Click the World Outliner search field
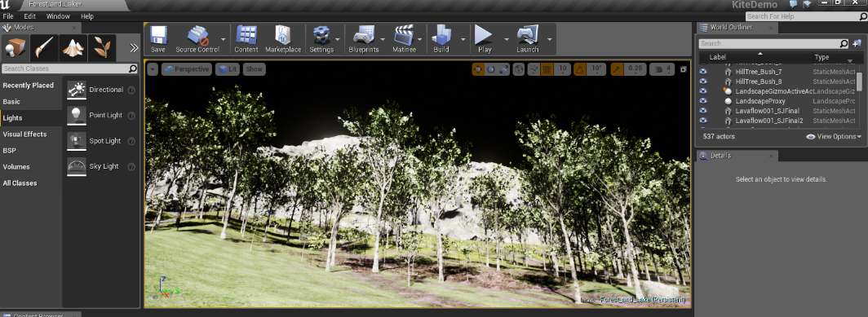 point(773,43)
